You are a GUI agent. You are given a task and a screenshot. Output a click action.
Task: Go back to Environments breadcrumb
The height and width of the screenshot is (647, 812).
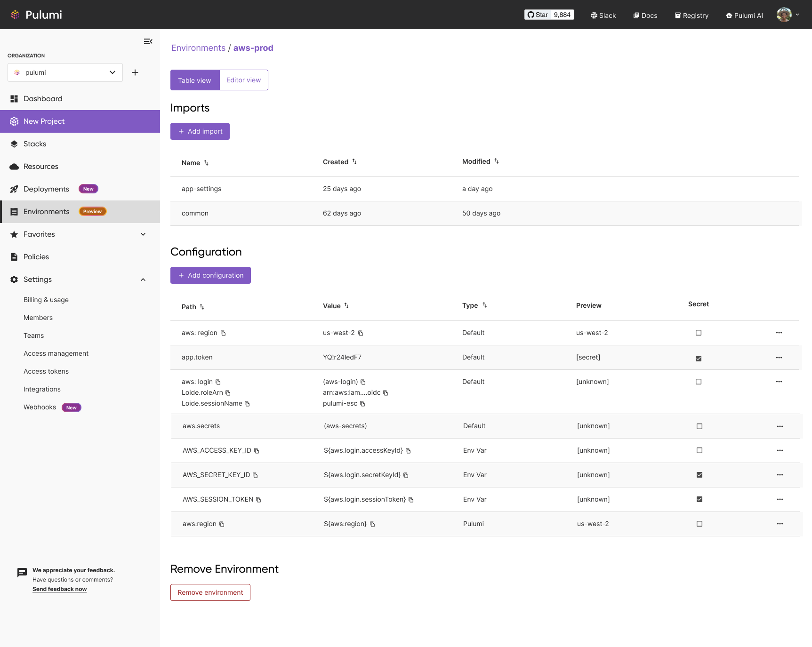click(x=198, y=48)
